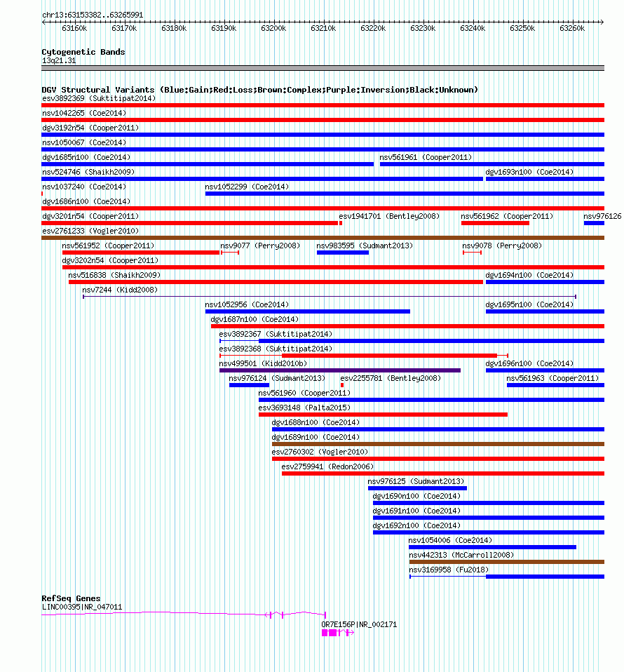Click nsv561952 (Cooper2011) label
This screenshot has height=672, width=624.
108,246
